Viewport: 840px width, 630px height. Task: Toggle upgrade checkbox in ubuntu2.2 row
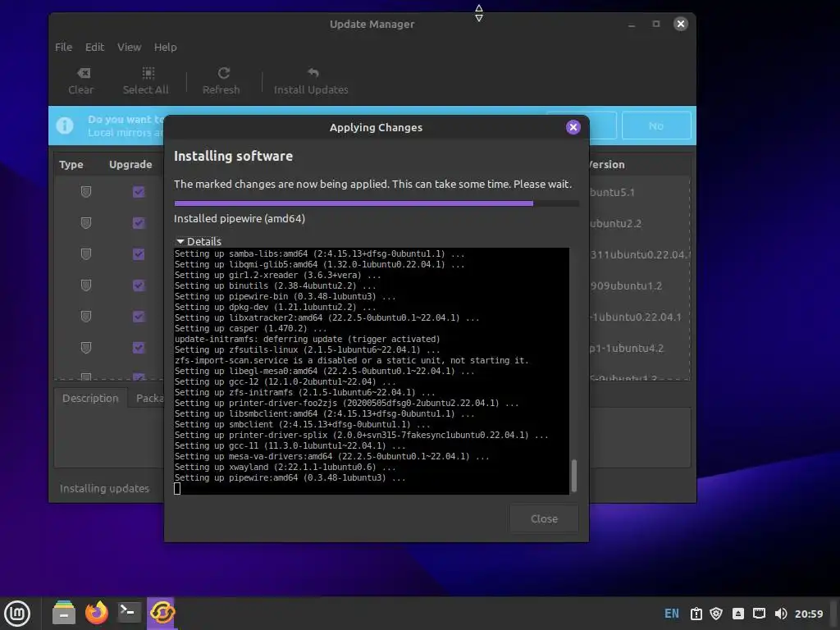(139, 223)
